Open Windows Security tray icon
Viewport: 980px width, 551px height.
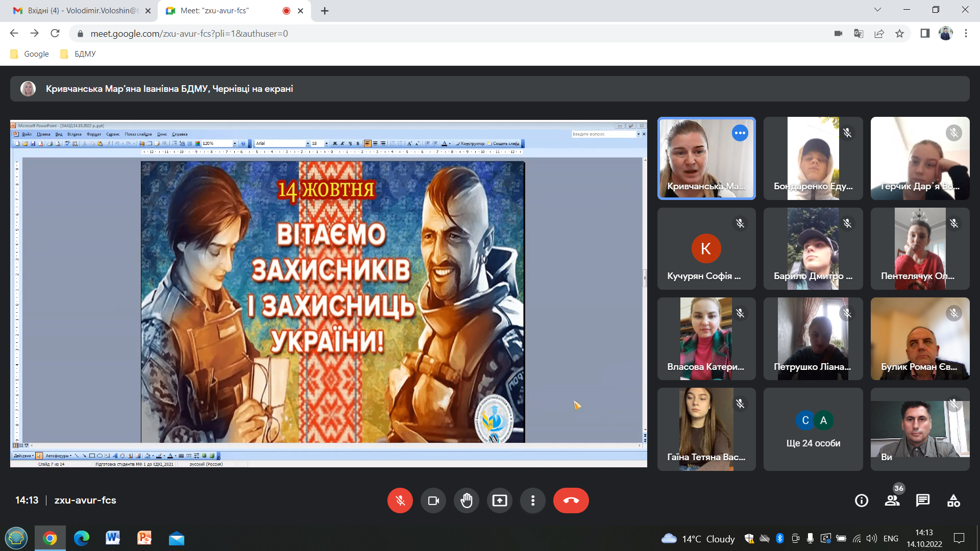tap(749, 539)
